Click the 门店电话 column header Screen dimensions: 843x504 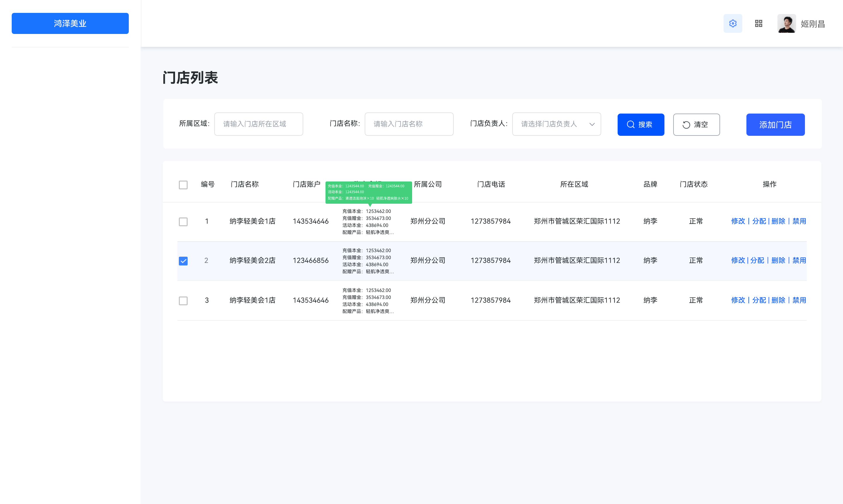(491, 184)
